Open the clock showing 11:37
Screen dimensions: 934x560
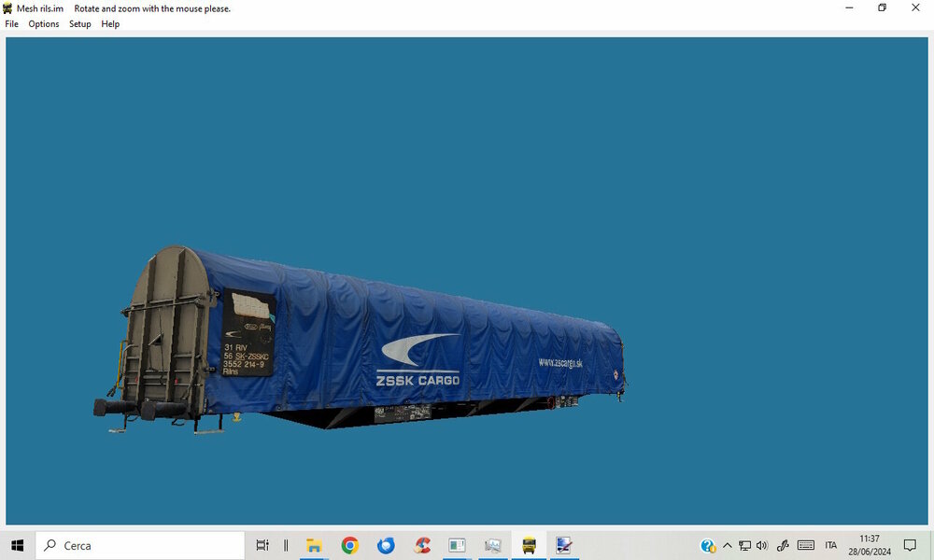coord(870,545)
